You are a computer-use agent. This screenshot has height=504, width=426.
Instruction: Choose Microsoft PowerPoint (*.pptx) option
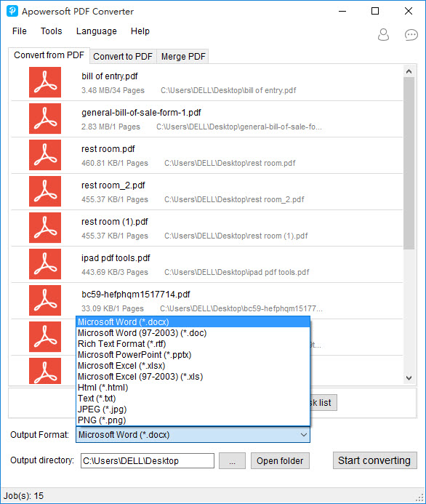[x=193, y=355]
